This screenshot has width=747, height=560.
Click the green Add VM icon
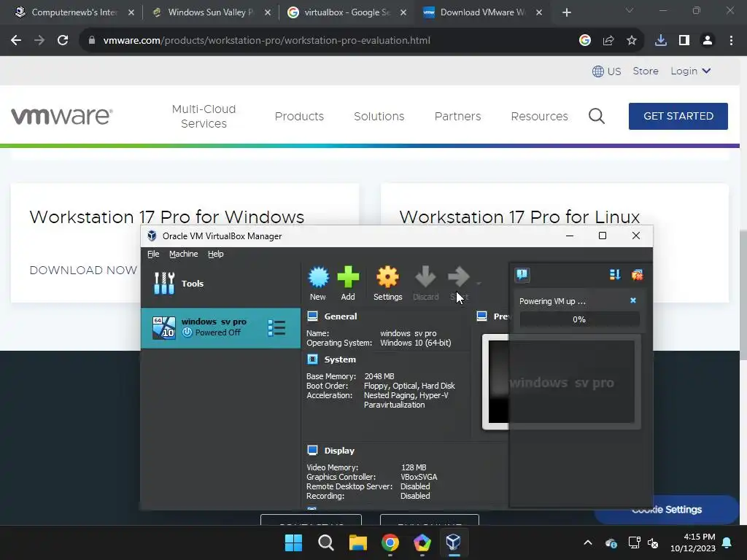pos(348,284)
